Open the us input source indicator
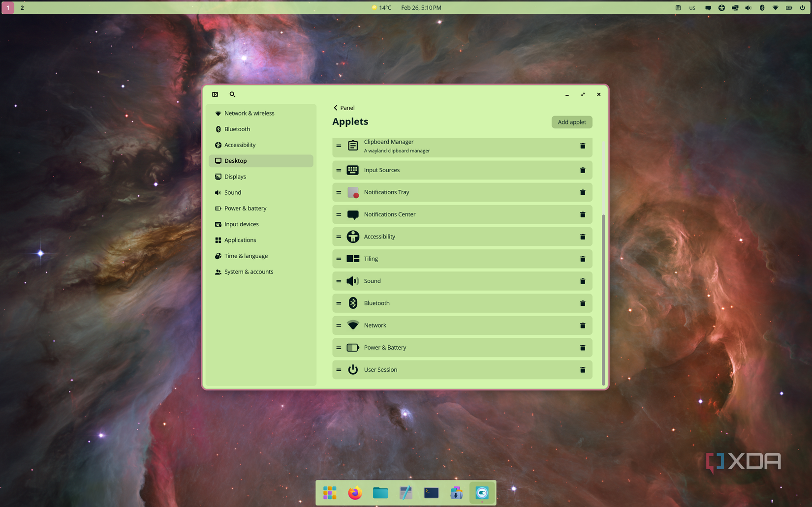Viewport: 812px width, 507px height. point(692,8)
